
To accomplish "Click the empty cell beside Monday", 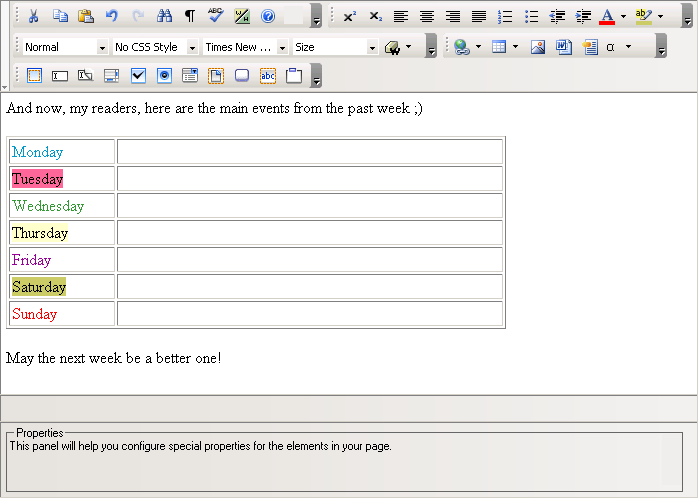I will (309, 152).
